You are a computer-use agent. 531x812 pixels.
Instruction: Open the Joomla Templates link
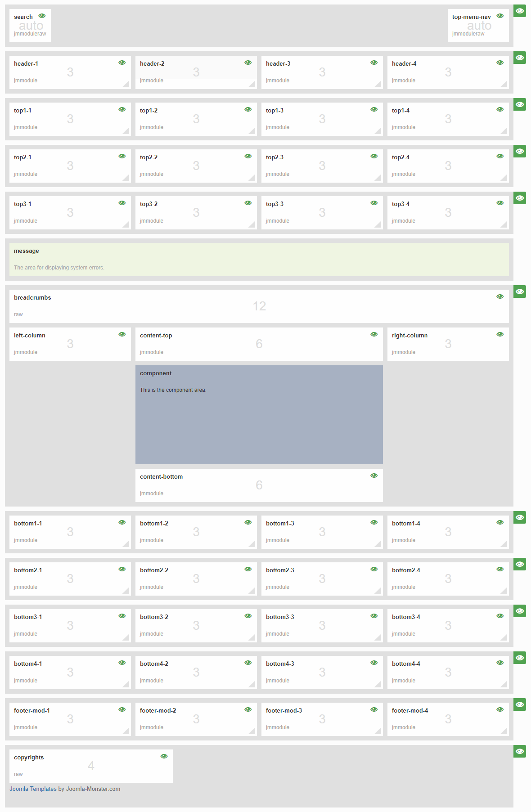point(33,789)
